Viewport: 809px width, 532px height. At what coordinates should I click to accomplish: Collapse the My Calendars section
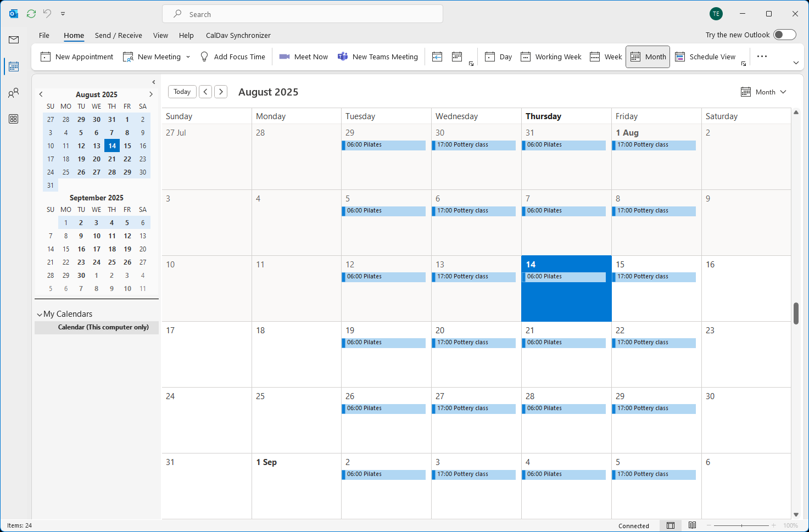click(x=39, y=313)
